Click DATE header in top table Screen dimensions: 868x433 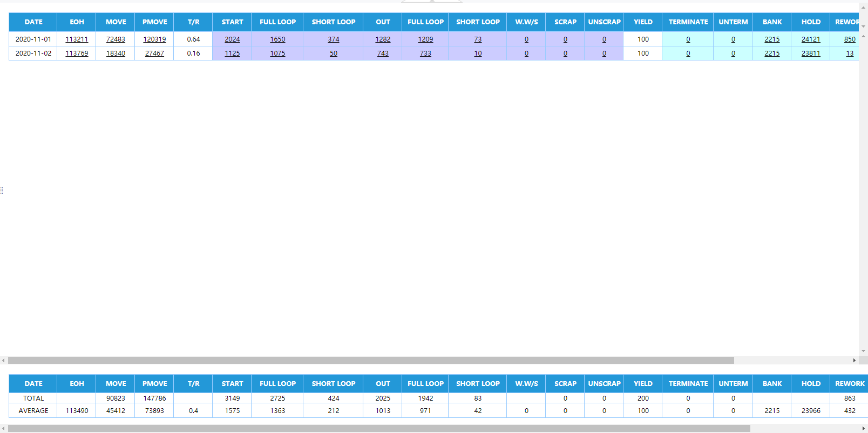[33, 22]
